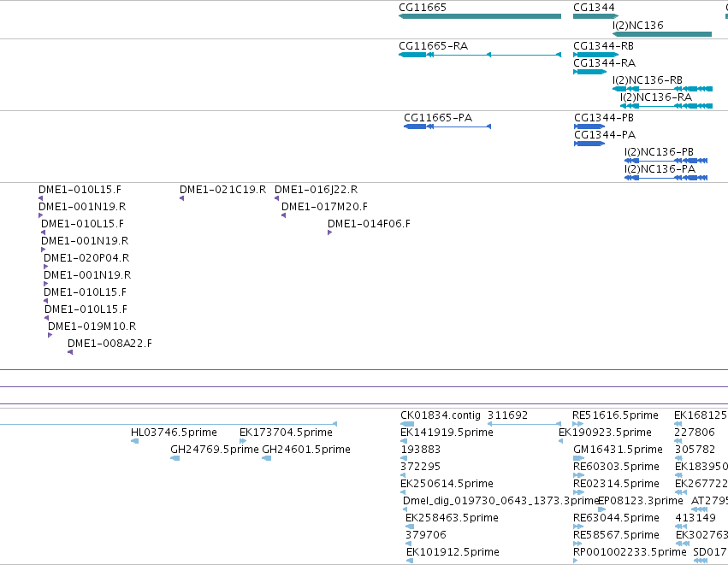
Task: Select the CG1344-RB transcript feature
Action: click(x=595, y=55)
